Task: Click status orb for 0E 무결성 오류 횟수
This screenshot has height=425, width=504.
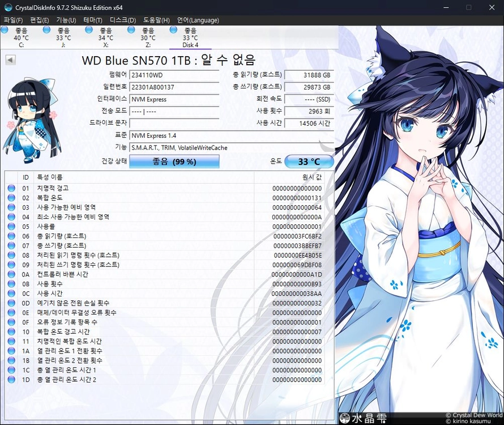Action: (x=11, y=313)
